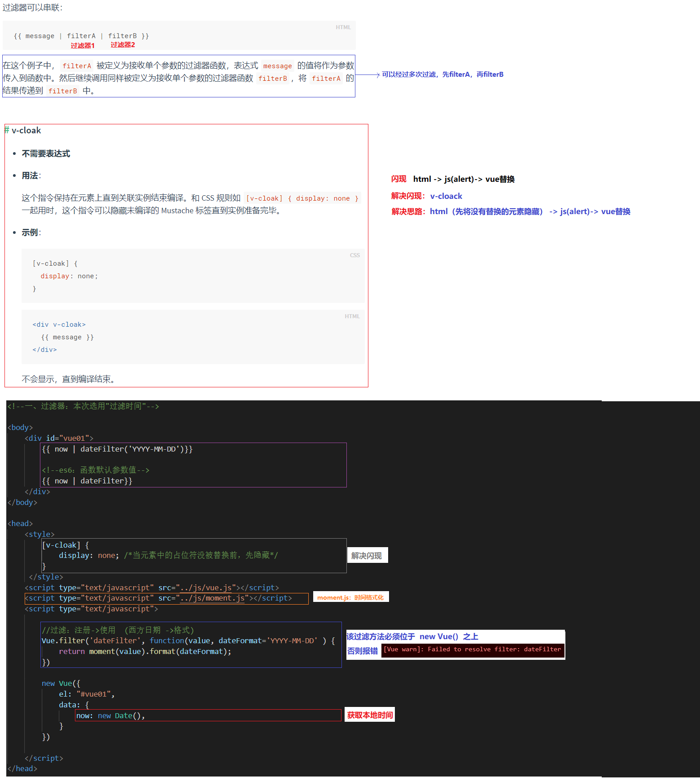This screenshot has width=700, height=781.
Task: Click the moment.js 时间格式化 label
Action: point(350,597)
